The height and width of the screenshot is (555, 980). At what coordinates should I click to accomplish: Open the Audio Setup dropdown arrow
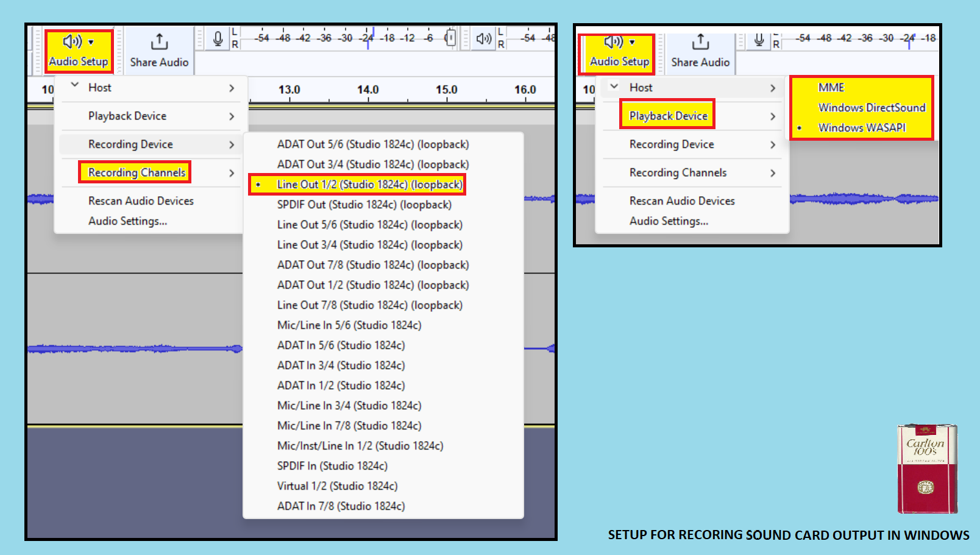point(91,41)
